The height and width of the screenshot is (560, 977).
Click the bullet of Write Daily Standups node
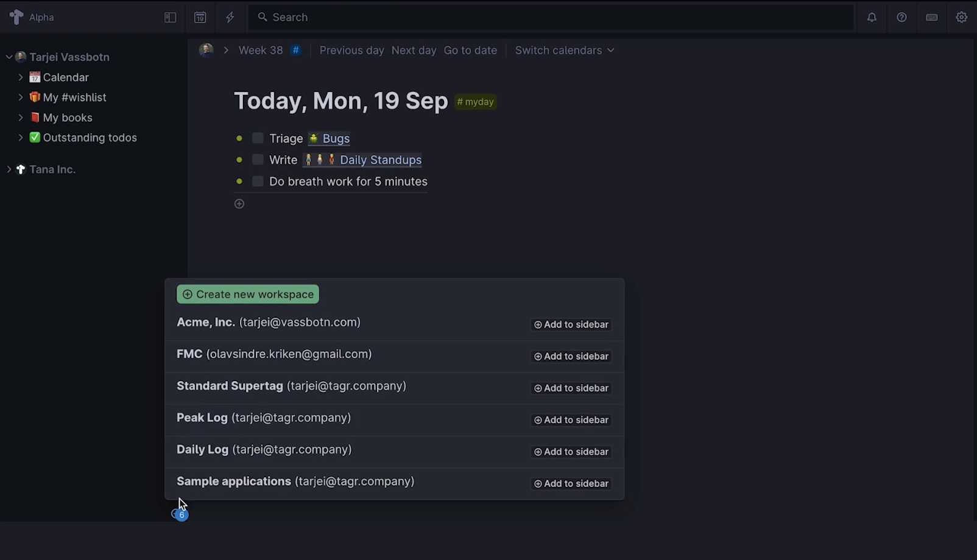click(239, 159)
